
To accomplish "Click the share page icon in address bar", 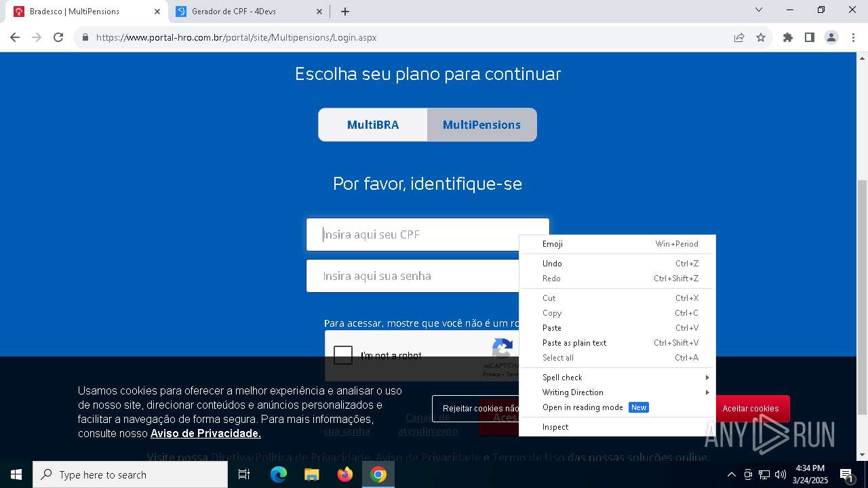I will click(739, 37).
